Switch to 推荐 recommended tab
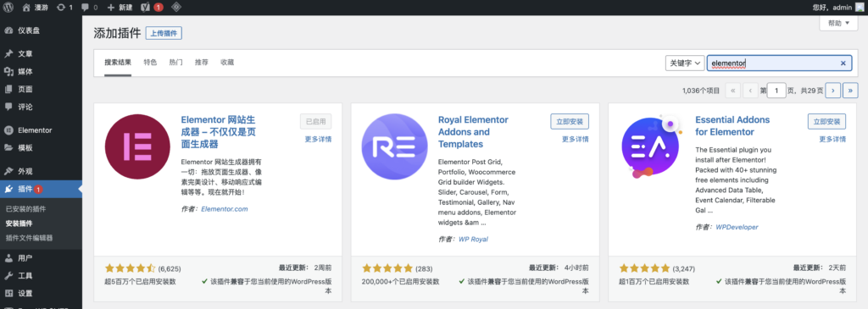Image resolution: width=868 pixels, height=309 pixels. pyautogui.click(x=202, y=63)
